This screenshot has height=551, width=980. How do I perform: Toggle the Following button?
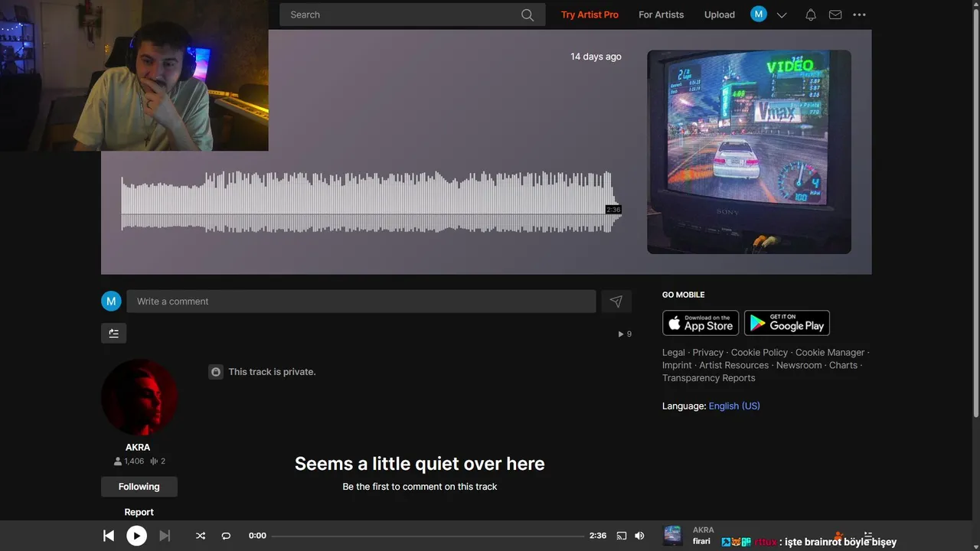(139, 487)
